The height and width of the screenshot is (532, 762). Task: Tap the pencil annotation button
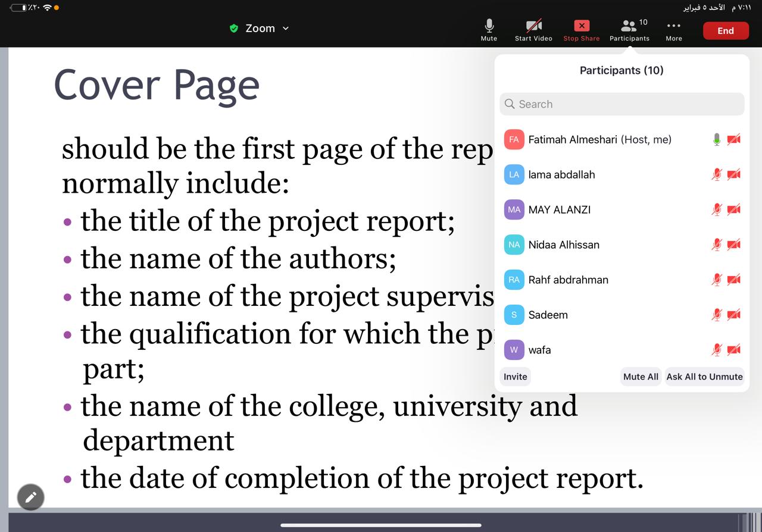pyautogui.click(x=31, y=497)
